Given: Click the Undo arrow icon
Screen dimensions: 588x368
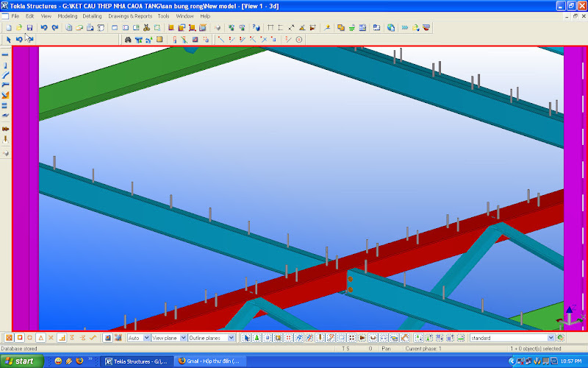Looking at the screenshot, I should click(x=43, y=28).
